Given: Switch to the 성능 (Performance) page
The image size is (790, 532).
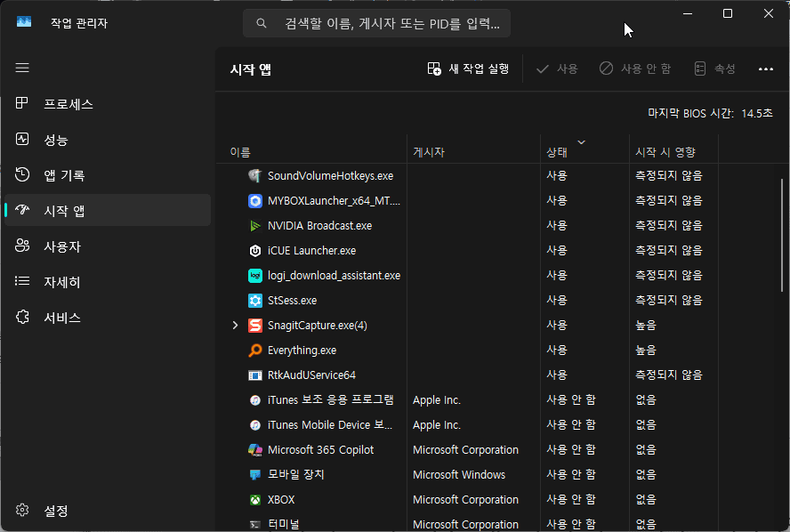Looking at the screenshot, I should pos(107,140).
